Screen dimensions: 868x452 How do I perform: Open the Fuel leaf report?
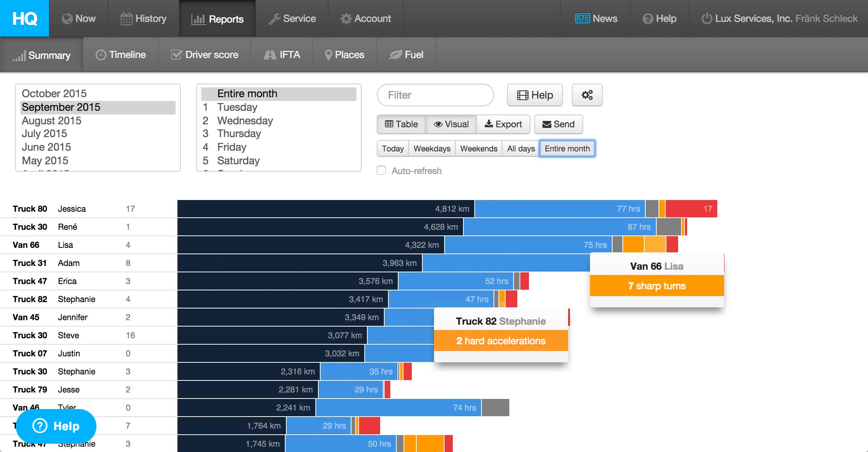pyautogui.click(x=406, y=55)
